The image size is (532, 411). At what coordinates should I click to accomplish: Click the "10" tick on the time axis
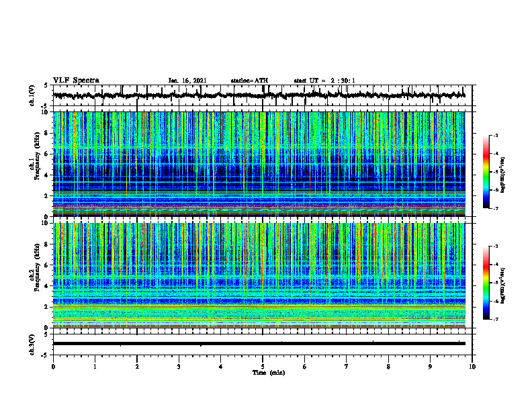[x=472, y=367]
